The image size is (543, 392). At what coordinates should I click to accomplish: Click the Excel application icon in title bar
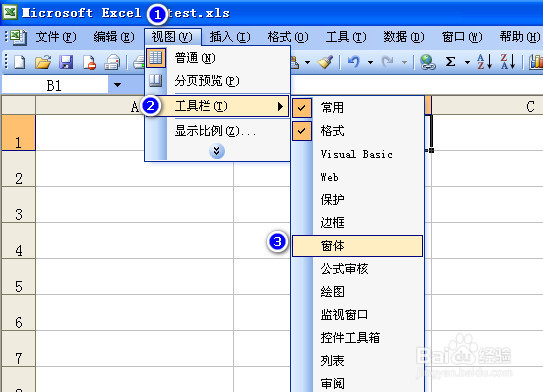click(x=10, y=12)
